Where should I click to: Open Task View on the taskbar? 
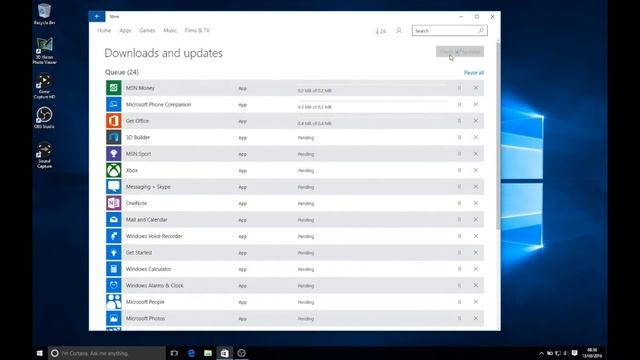click(174, 353)
